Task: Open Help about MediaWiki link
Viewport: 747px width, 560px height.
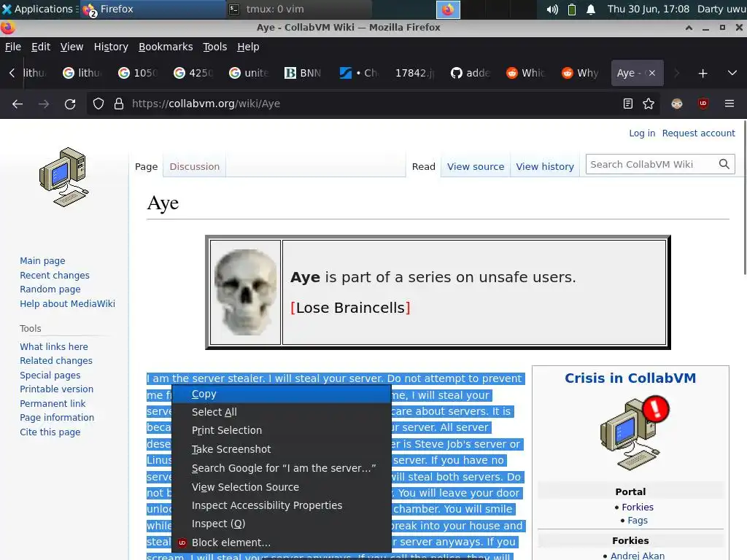Action: point(67,304)
